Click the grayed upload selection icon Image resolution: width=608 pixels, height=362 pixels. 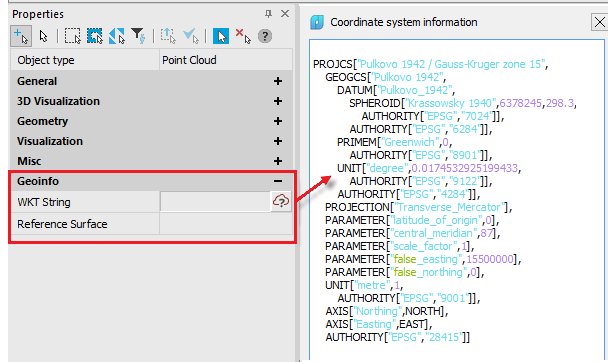pos(168,36)
